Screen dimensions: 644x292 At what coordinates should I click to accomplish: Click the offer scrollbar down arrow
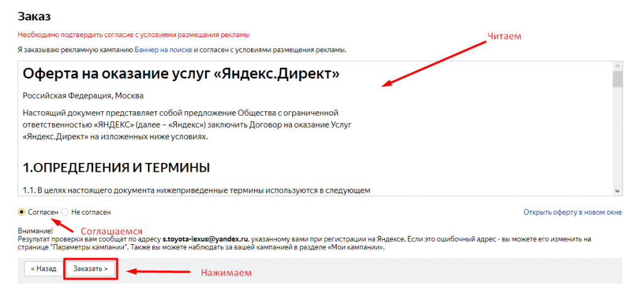(x=618, y=191)
